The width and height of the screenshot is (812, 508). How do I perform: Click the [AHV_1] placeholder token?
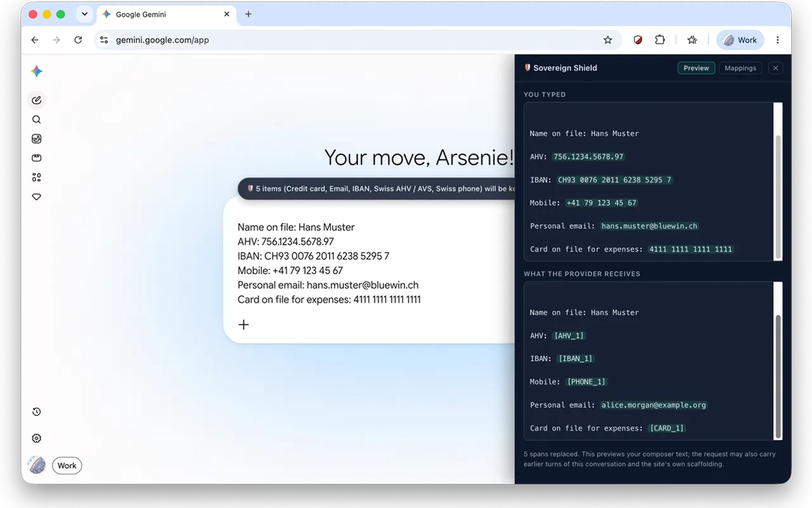tap(569, 336)
